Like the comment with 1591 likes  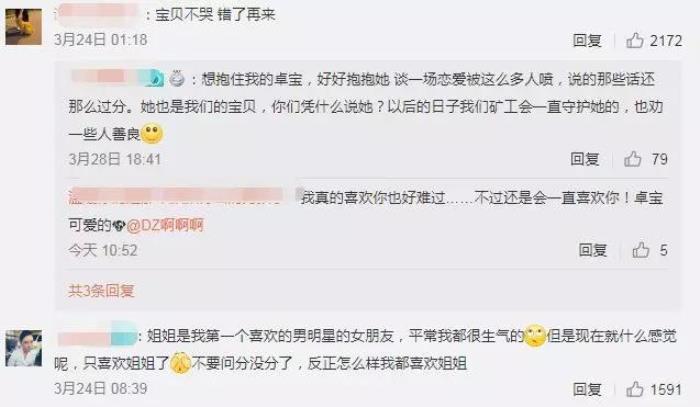pyautogui.click(x=634, y=389)
